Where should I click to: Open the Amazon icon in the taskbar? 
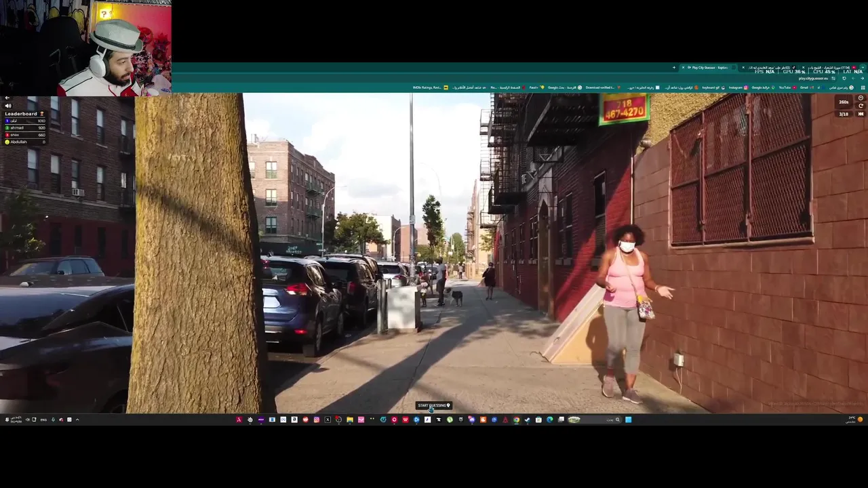click(x=294, y=420)
